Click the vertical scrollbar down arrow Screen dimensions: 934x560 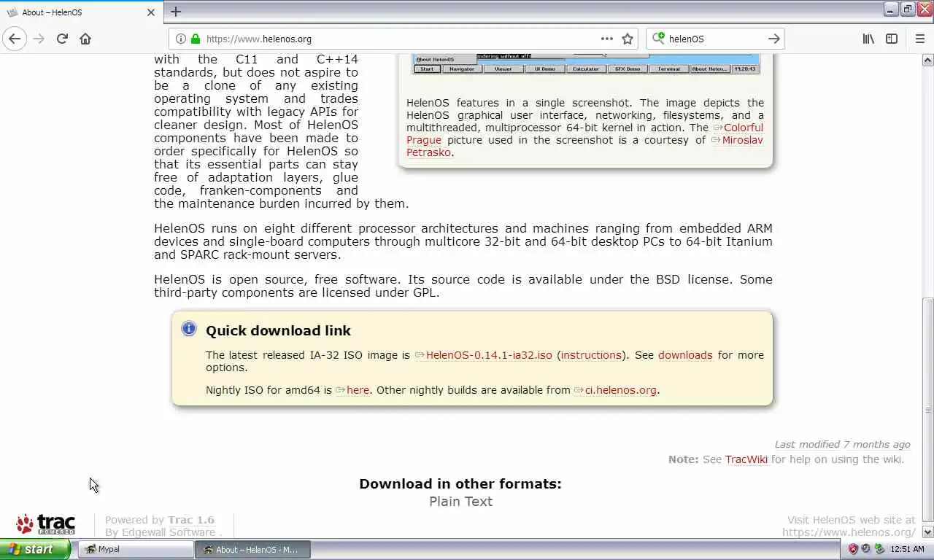(927, 532)
